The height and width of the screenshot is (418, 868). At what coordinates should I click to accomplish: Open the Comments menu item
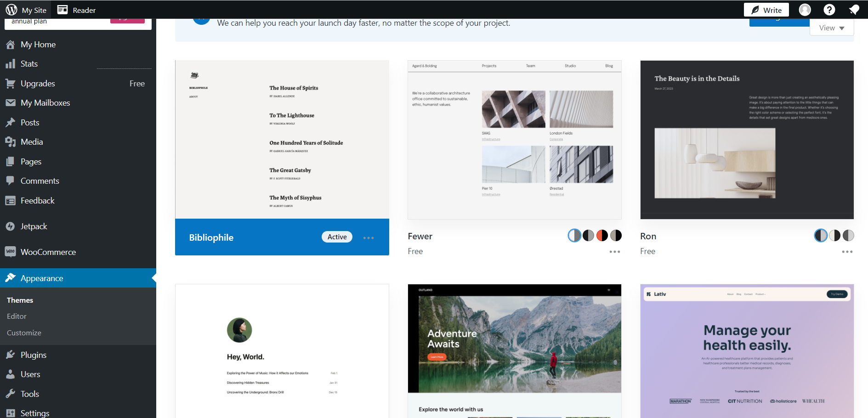(40, 181)
